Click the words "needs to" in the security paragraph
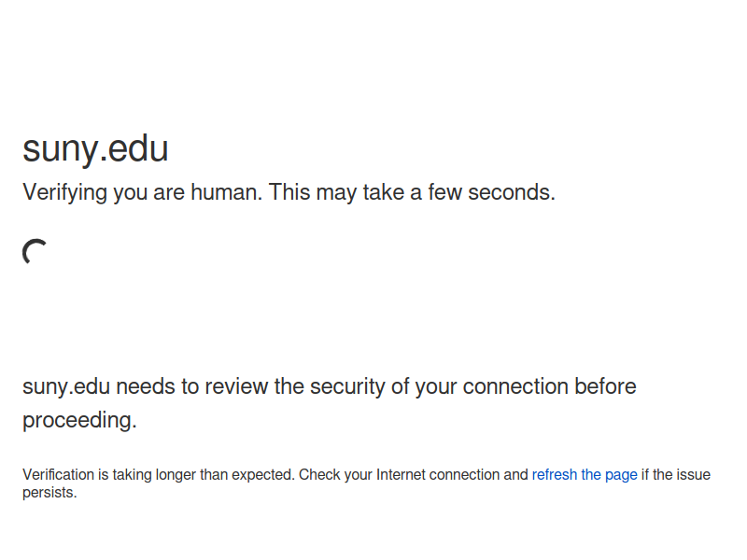The image size is (747, 560). (157, 386)
